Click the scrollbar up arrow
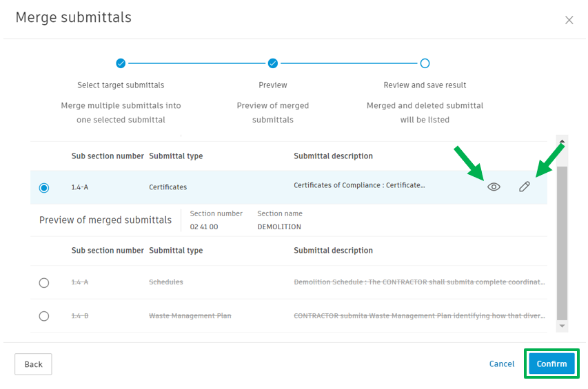 pyautogui.click(x=562, y=142)
